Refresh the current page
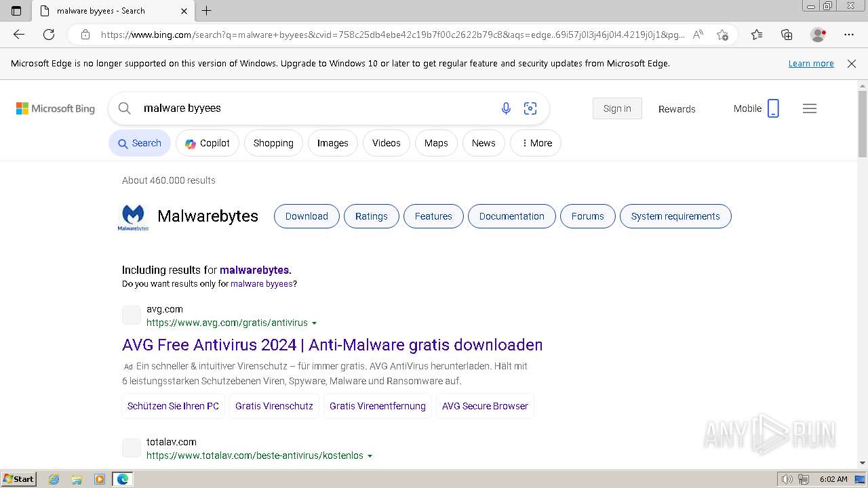This screenshot has height=488, width=868. pos(49,35)
